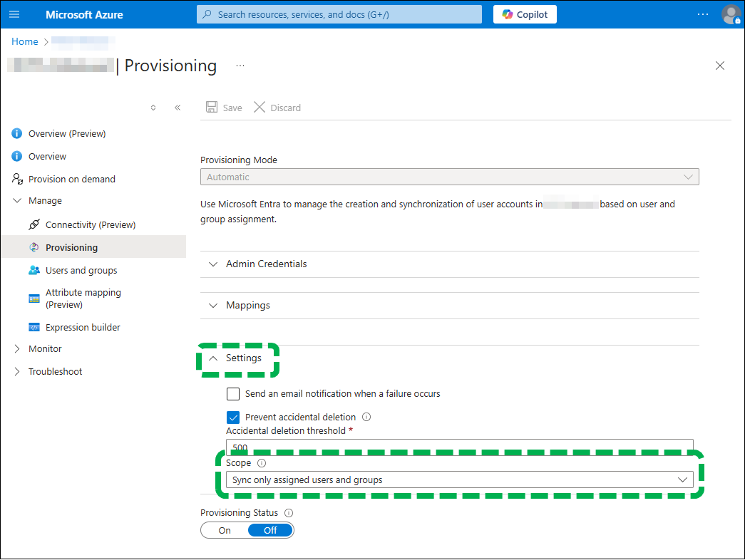Screen dimensions: 745x560
Task: Open your account avatar menu
Action: (x=729, y=14)
